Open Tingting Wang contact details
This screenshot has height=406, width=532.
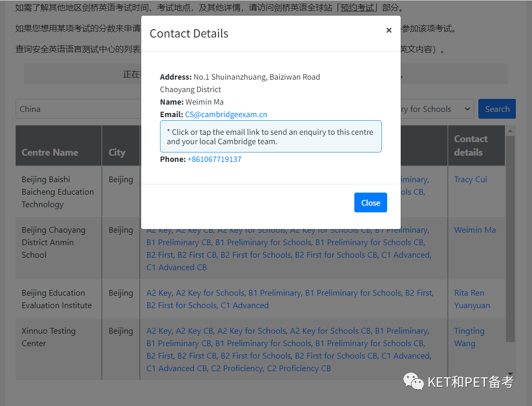(469, 337)
